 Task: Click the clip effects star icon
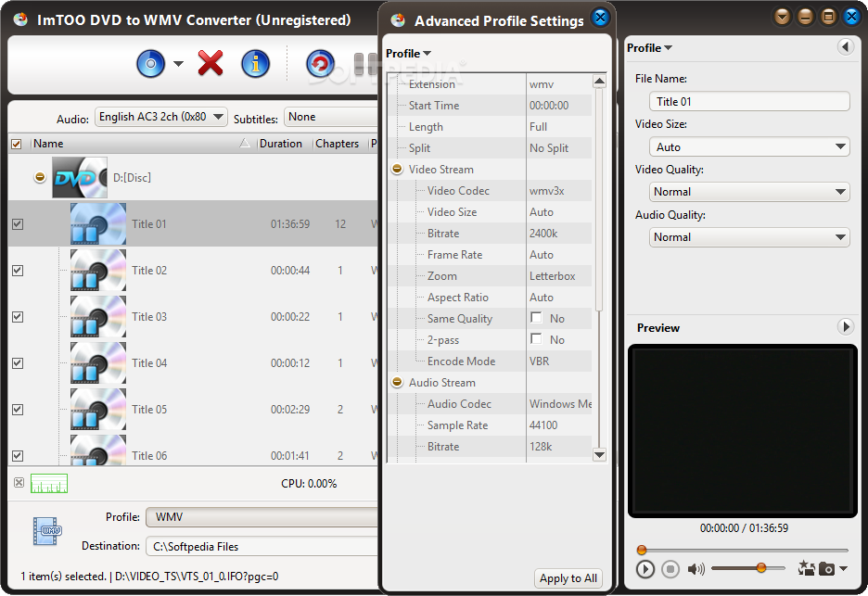[807, 568]
